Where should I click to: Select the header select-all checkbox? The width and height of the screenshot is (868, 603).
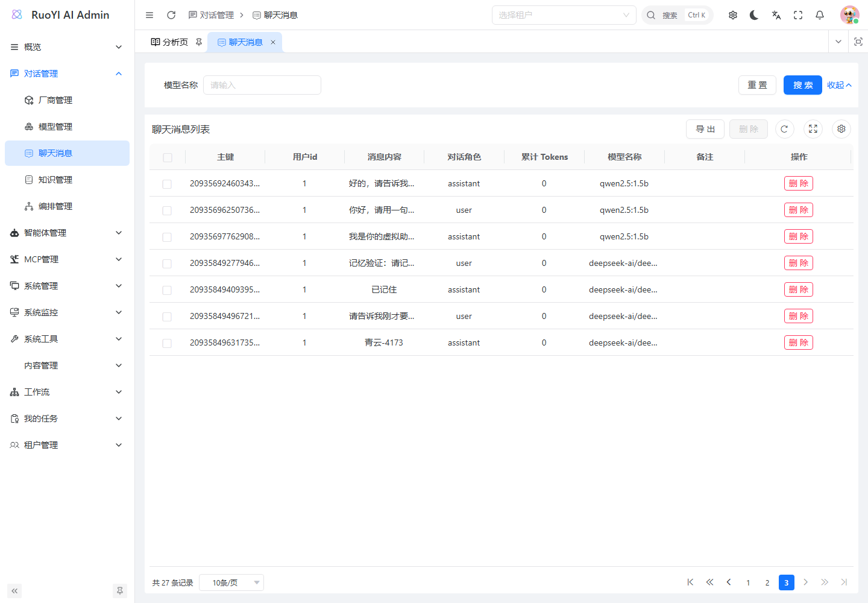point(168,157)
